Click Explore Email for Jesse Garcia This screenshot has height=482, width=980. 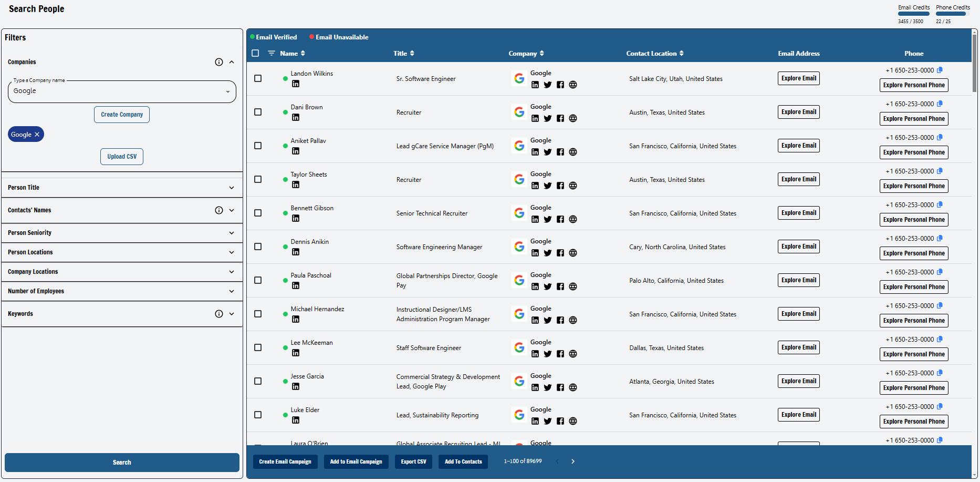click(x=798, y=381)
